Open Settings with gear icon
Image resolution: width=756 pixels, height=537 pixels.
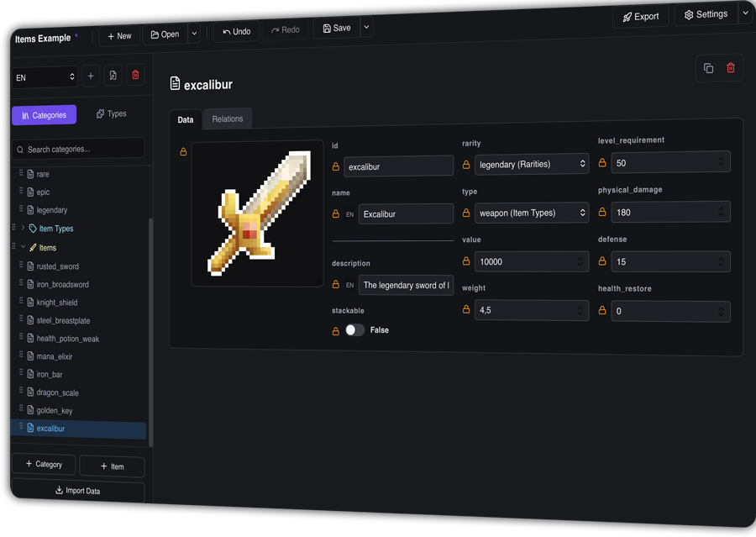tap(706, 14)
